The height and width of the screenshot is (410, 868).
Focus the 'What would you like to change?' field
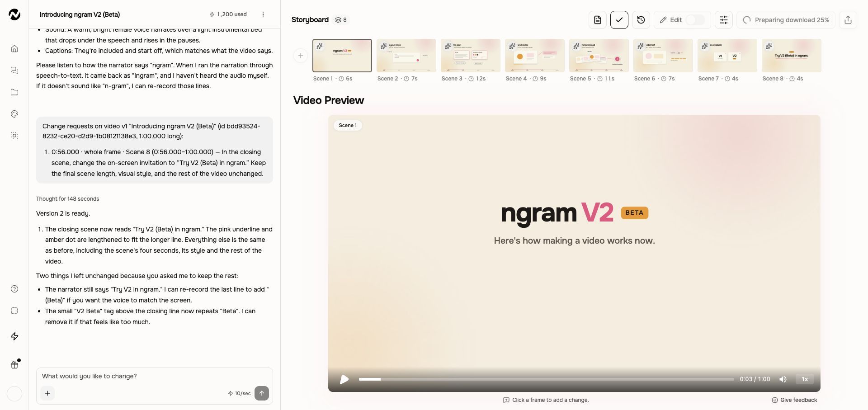155,376
